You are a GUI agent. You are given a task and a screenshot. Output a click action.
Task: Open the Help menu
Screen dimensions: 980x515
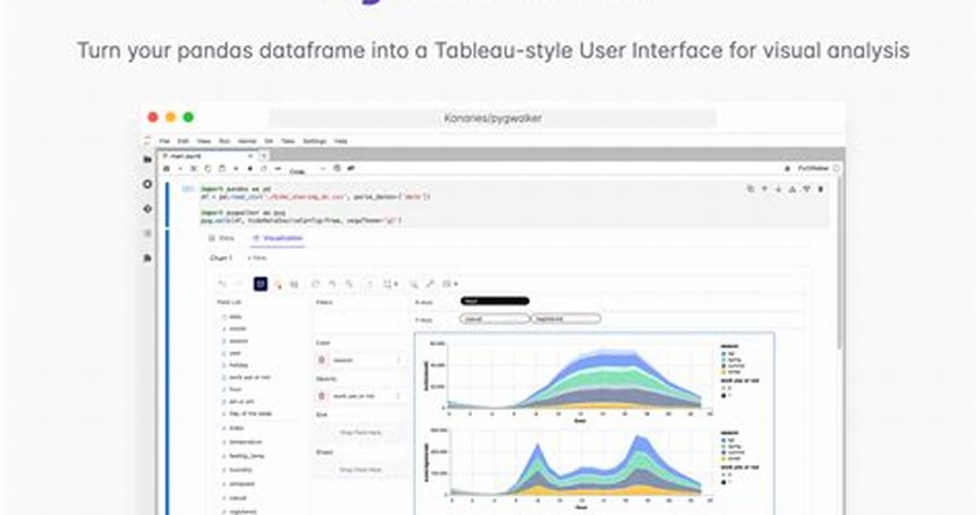click(341, 141)
